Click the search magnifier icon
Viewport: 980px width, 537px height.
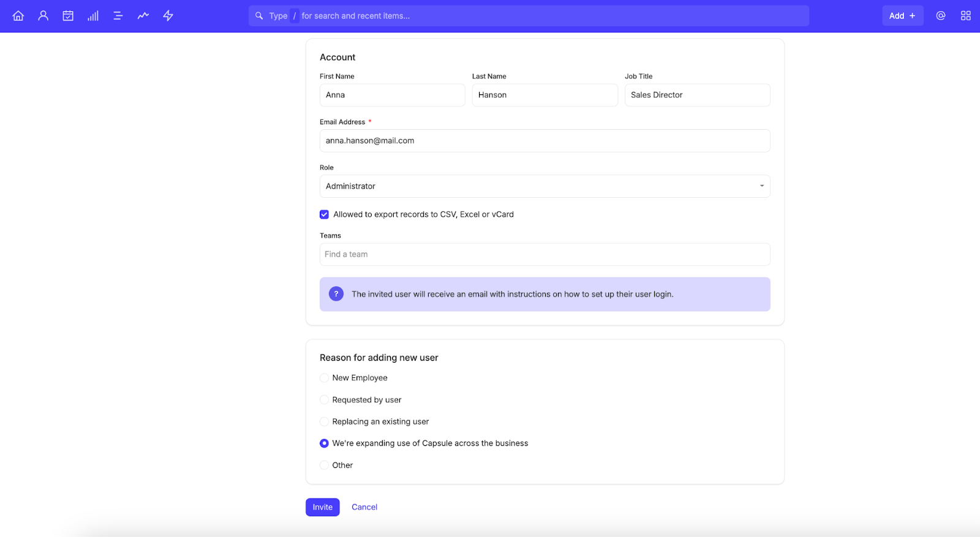tap(259, 16)
